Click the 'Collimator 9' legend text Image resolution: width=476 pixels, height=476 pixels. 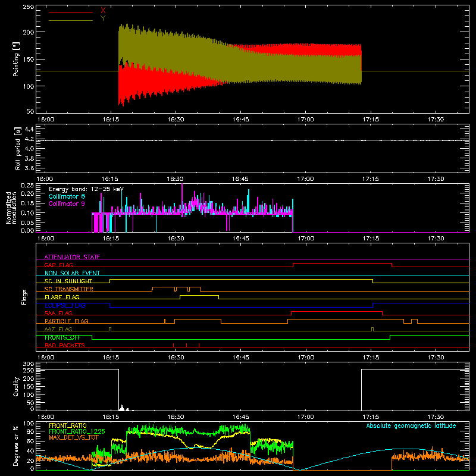(x=67, y=203)
